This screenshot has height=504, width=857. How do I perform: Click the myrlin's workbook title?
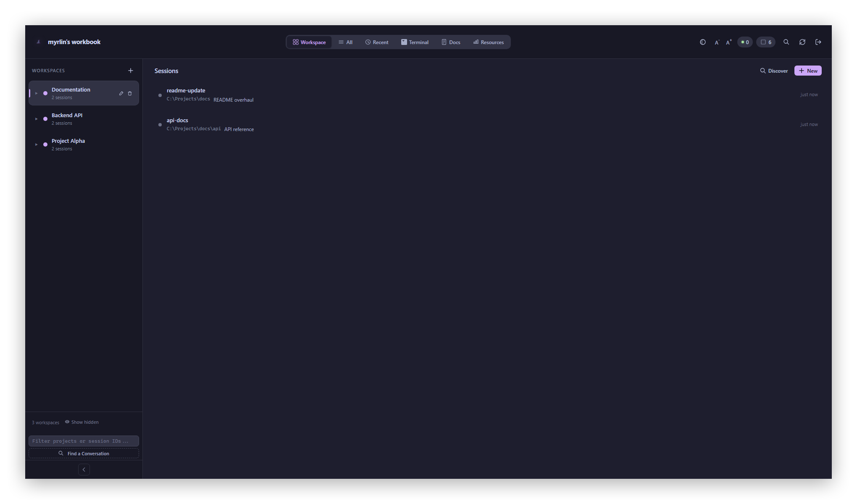pyautogui.click(x=74, y=42)
